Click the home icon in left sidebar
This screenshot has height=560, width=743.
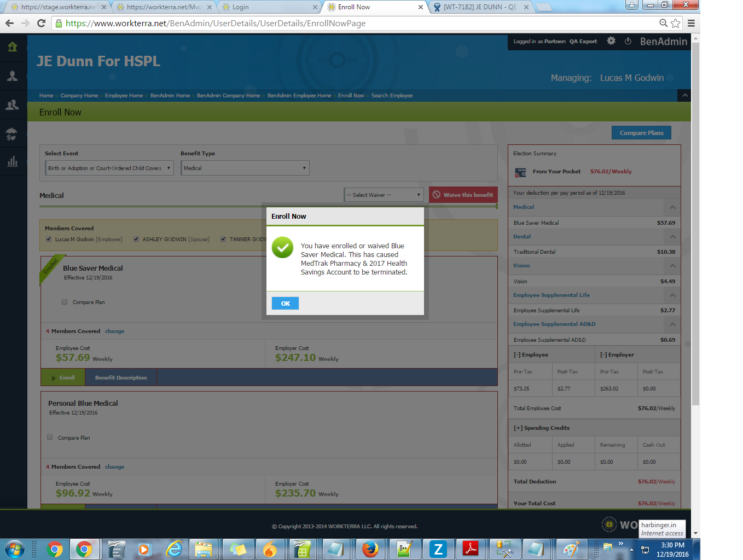click(13, 47)
